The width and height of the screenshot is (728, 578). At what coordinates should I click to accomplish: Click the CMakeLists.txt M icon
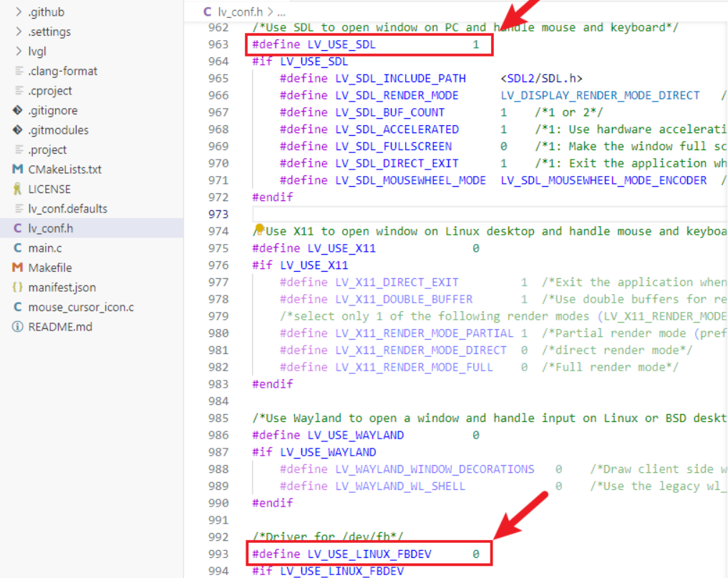coord(18,169)
